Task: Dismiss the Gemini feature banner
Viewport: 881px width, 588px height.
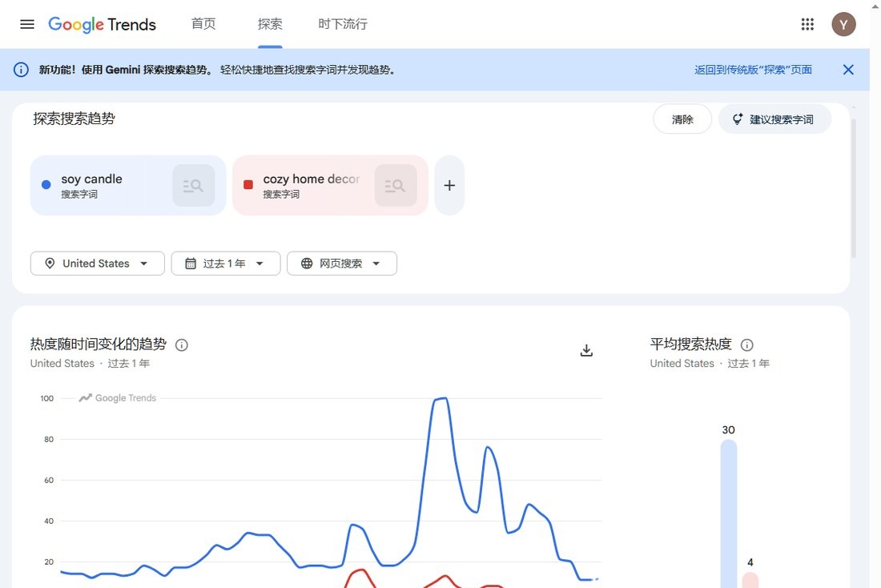Action: point(848,70)
